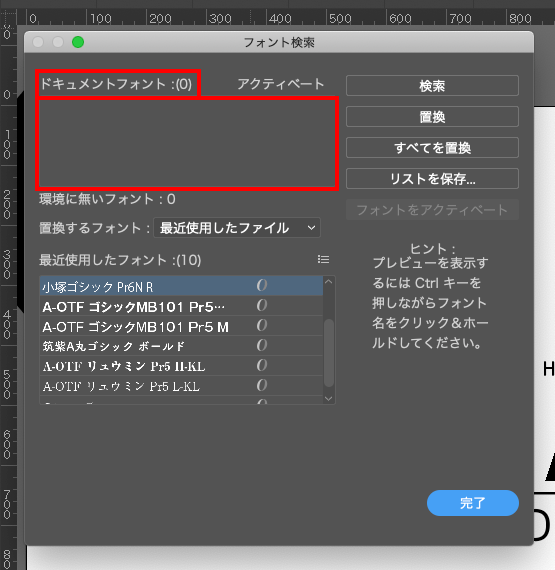The width and height of the screenshot is (555, 570).
Task: Click OpenType icon beside 小塚ゴシック Pr6N R
Action: (x=262, y=285)
